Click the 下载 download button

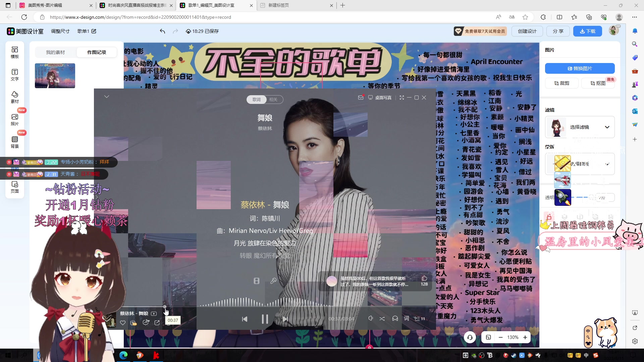click(588, 31)
